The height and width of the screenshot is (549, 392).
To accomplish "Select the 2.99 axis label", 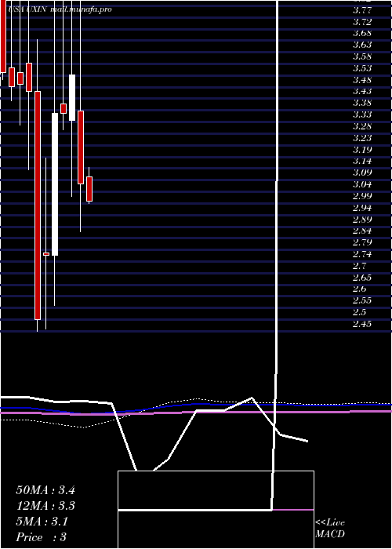I will click(x=362, y=196).
